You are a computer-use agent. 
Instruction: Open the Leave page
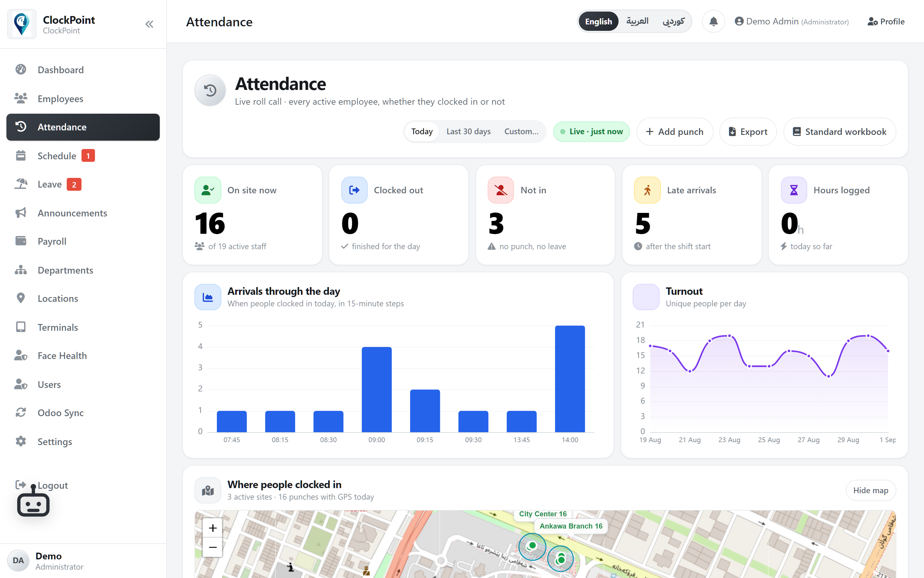click(83, 184)
